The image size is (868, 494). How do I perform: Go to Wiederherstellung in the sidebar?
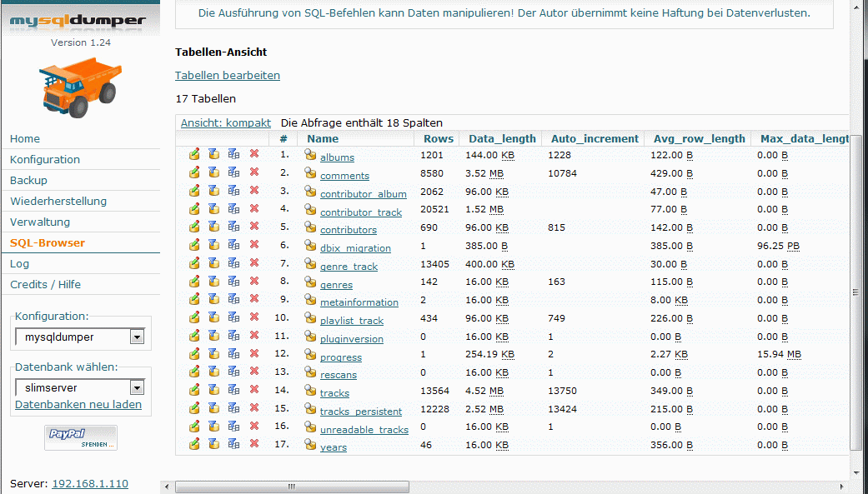(58, 202)
